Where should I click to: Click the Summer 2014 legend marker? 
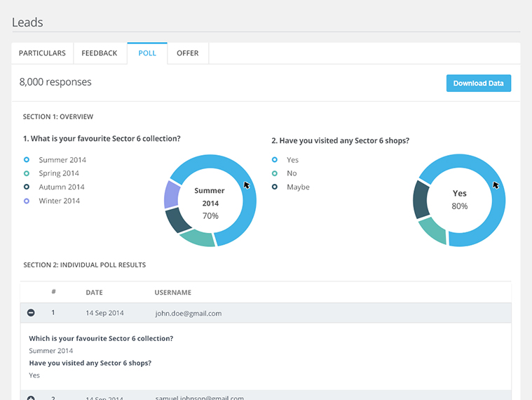(x=27, y=159)
